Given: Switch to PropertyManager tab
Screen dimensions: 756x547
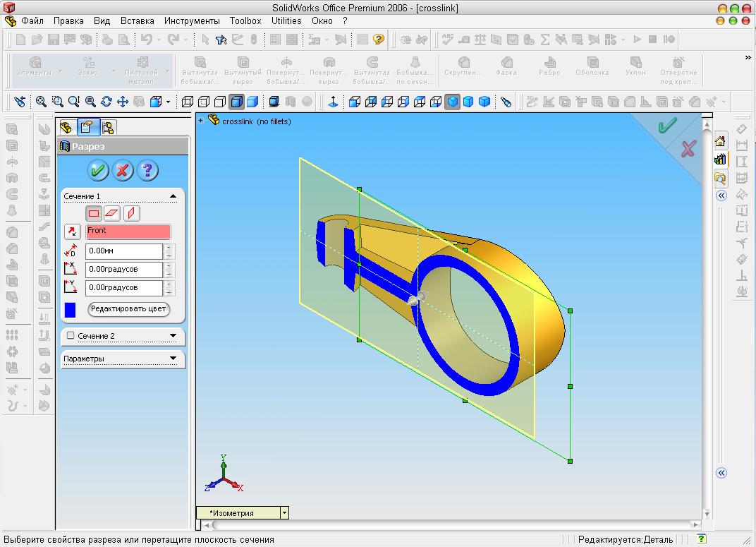Looking at the screenshot, I should 87,127.
